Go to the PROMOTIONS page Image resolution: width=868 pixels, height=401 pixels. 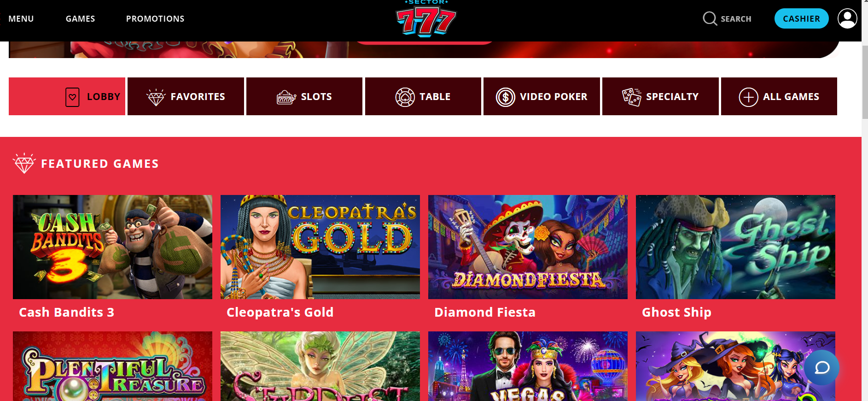click(155, 19)
